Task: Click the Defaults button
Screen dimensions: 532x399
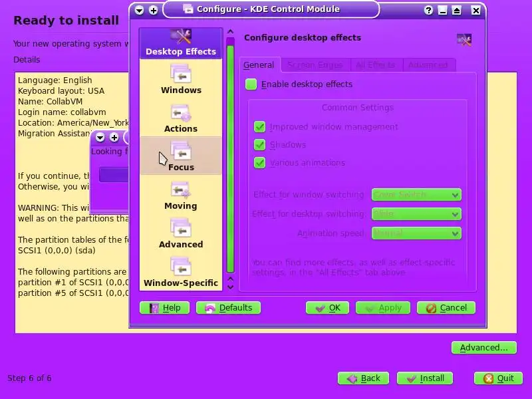Action: 228,308
